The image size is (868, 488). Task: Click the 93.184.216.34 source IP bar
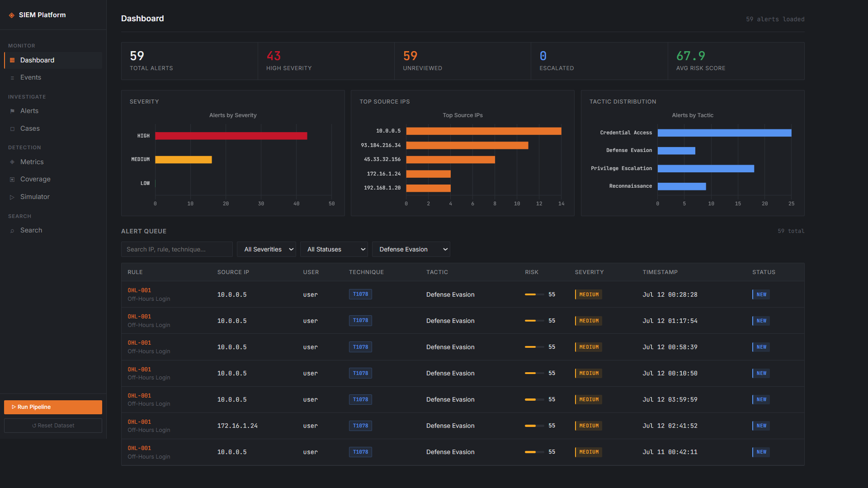coord(467,146)
